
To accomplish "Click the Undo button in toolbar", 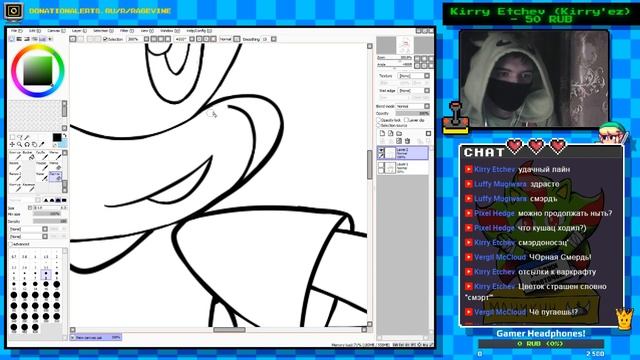I will [73, 39].
